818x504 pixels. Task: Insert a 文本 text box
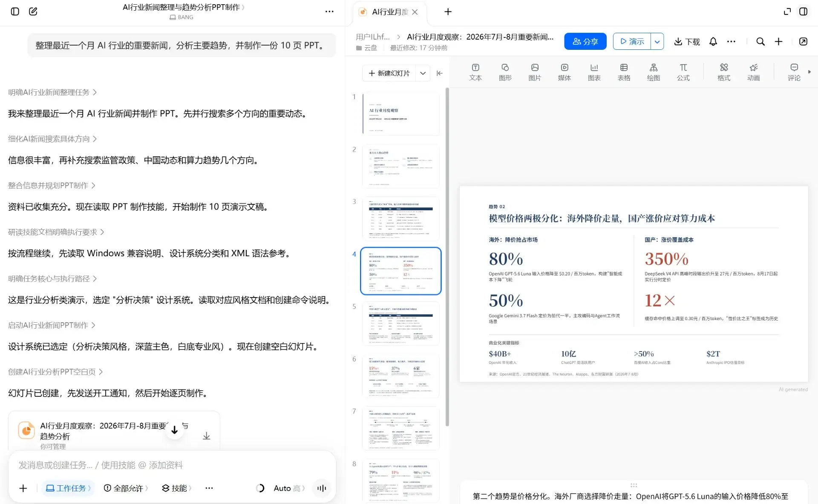coord(475,72)
